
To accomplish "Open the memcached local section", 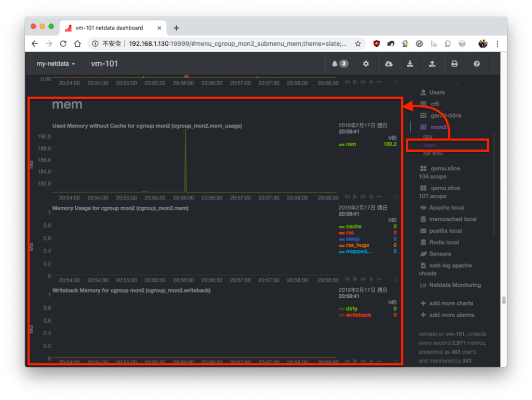I will pyautogui.click(x=448, y=219).
